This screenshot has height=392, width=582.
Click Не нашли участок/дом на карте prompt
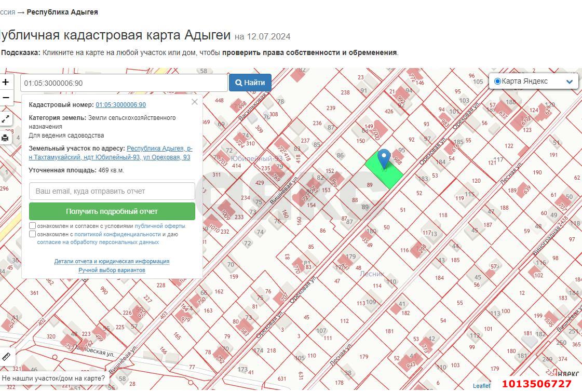coord(53,379)
